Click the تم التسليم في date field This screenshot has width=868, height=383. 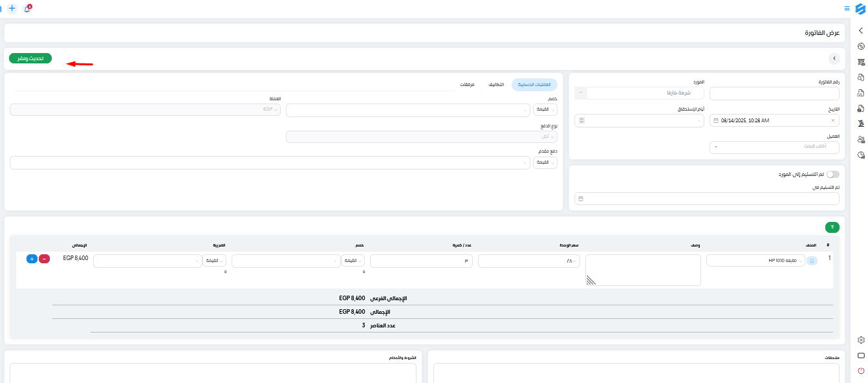tap(707, 199)
